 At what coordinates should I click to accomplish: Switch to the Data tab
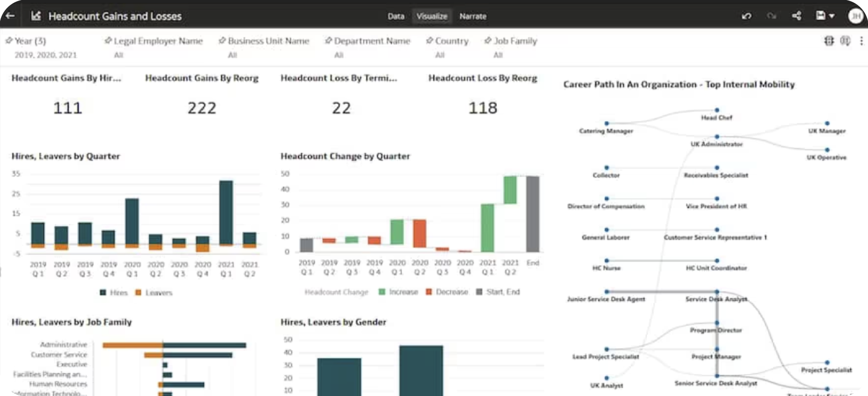[396, 16]
